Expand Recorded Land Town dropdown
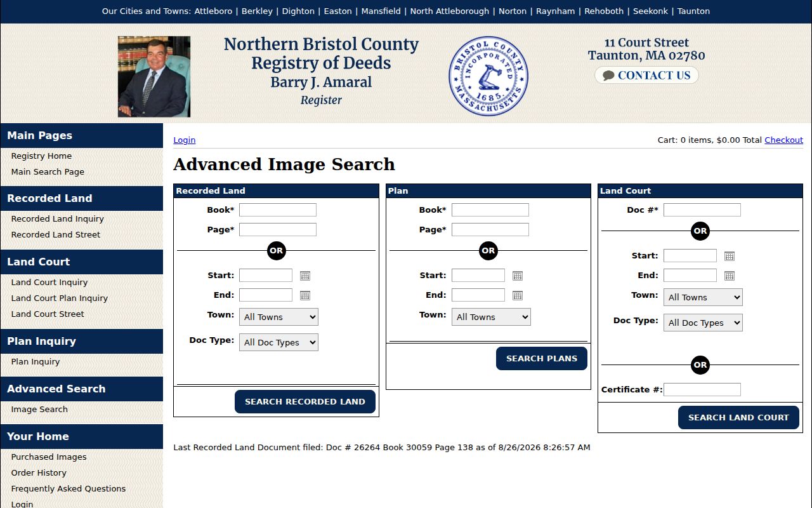Image resolution: width=812 pixels, height=508 pixels. tap(278, 317)
